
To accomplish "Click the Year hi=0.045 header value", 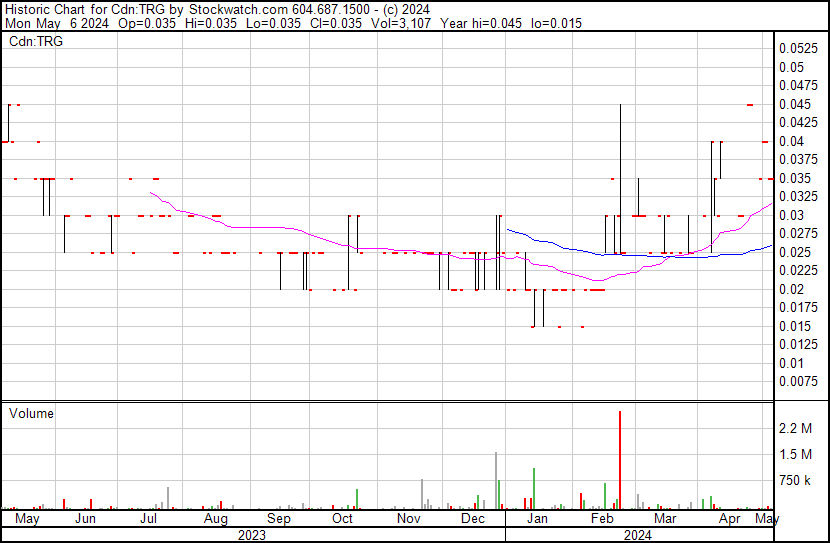I will 481,23.
